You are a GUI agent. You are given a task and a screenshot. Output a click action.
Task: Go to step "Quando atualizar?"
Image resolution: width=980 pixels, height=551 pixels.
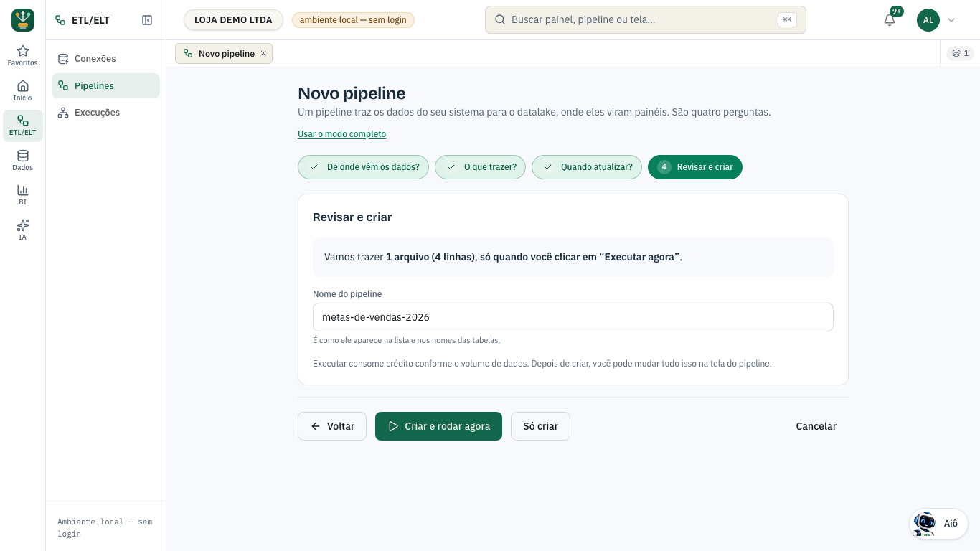(587, 167)
